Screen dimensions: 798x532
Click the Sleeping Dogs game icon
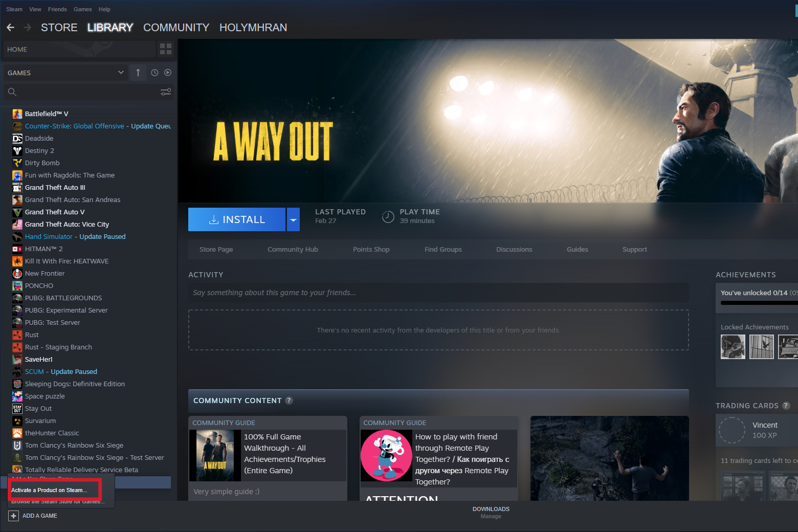click(17, 384)
